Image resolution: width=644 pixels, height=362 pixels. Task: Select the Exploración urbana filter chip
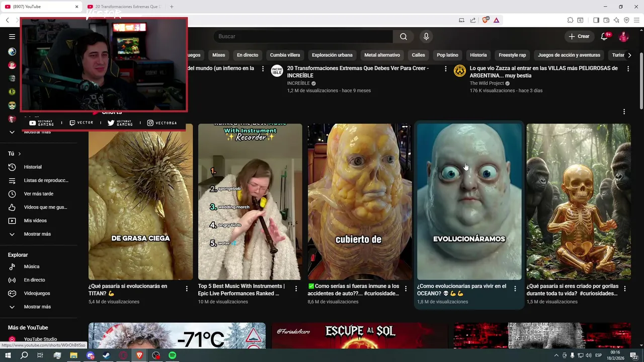pos(332,55)
